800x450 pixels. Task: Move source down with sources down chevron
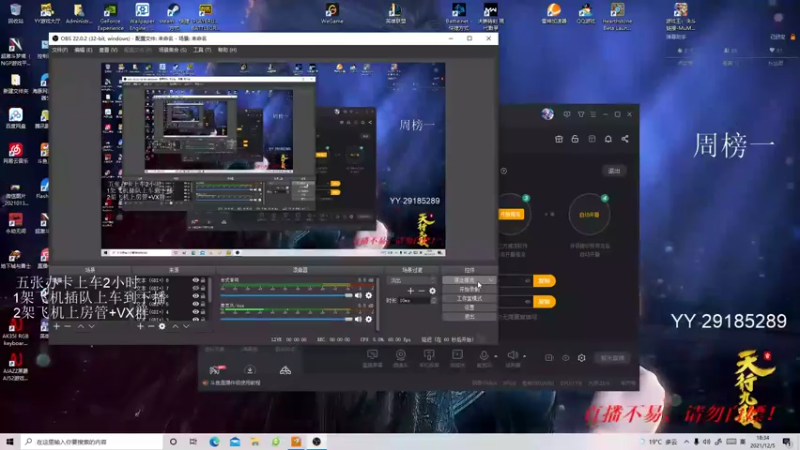coord(186,326)
